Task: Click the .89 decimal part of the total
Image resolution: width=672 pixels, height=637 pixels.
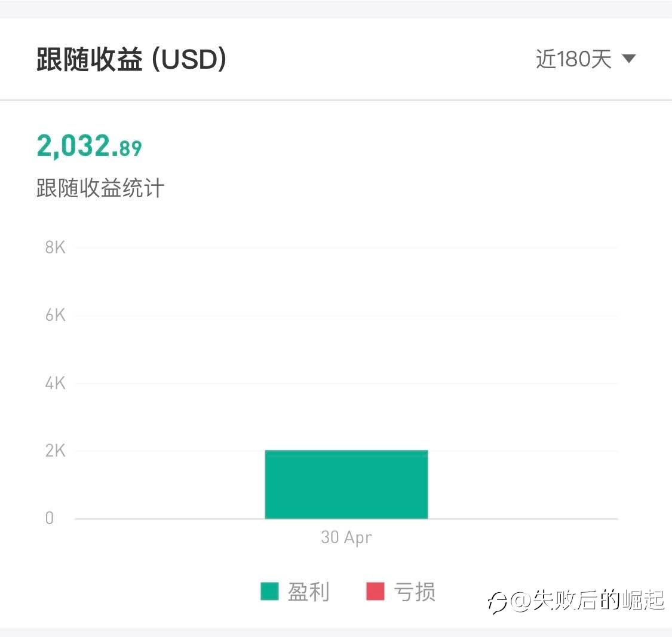Action: [x=130, y=148]
